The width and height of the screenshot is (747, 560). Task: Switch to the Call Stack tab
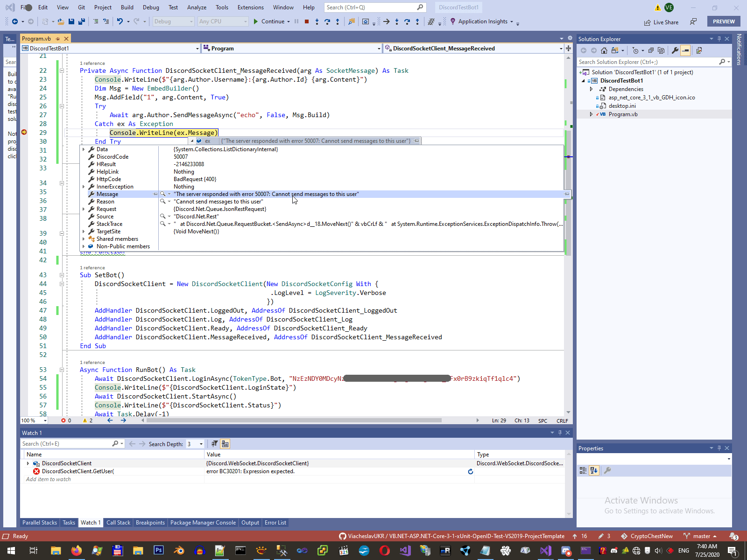coord(118,523)
